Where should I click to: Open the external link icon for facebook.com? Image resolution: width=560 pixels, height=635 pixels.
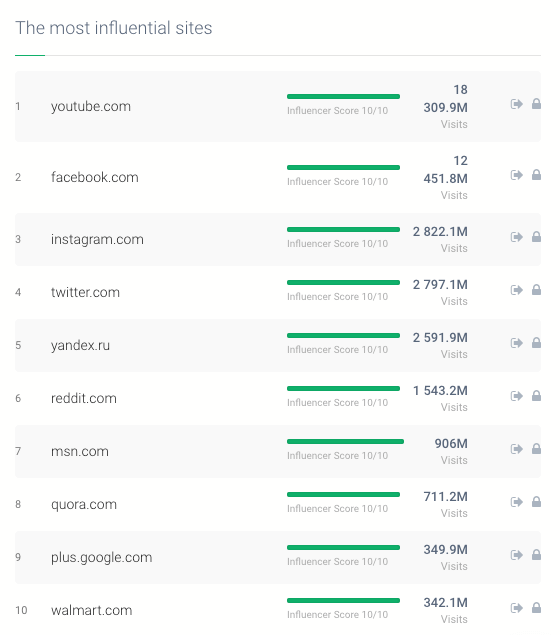click(x=516, y=175)
